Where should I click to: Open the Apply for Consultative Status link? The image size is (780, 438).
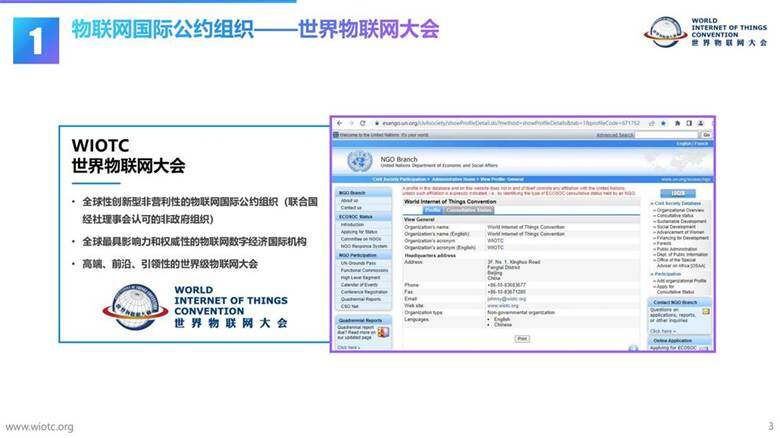click(x=676, y=289)
